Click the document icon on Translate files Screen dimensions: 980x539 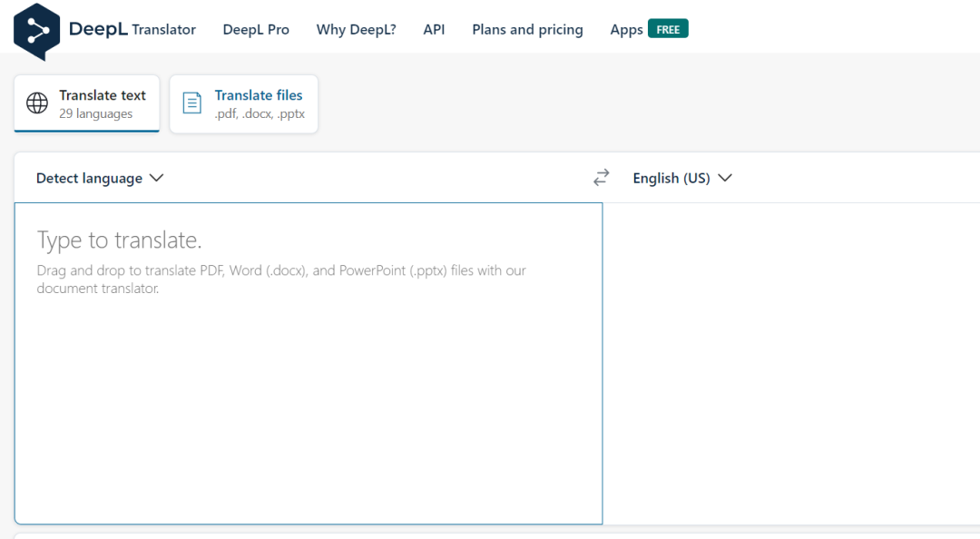point(192,103)
